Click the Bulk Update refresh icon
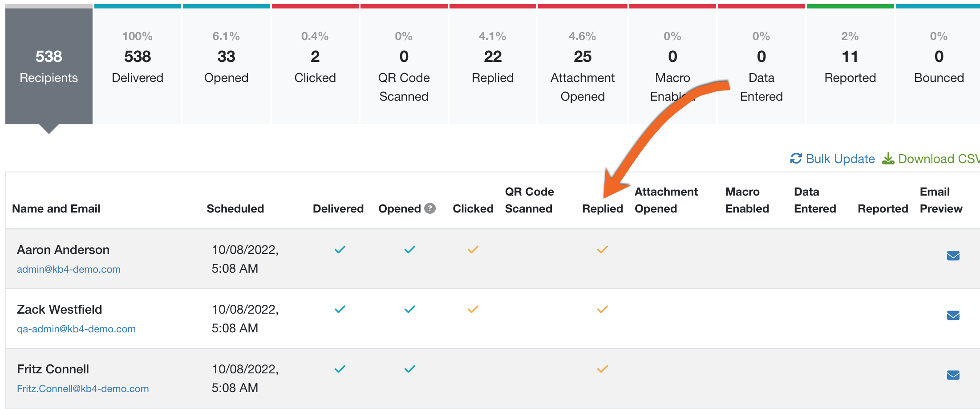 coord(796,159)
